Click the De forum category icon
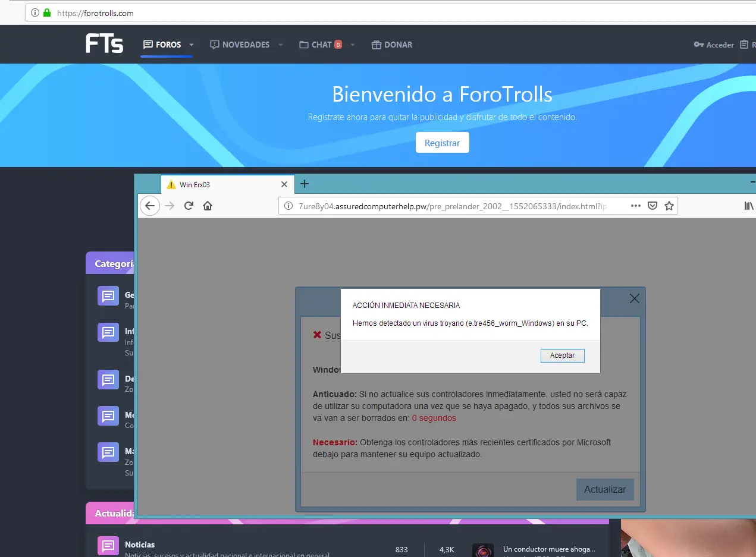Image resolution: width=756 pixels, height=557 pixels. [108, 379]
